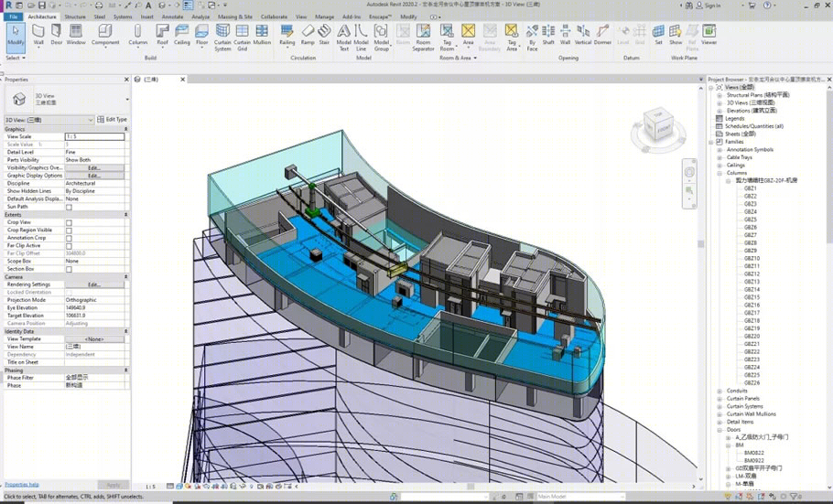Switch to the Systems ribbon tab
The image size is (833, 504).
click(x=123, y=16)
